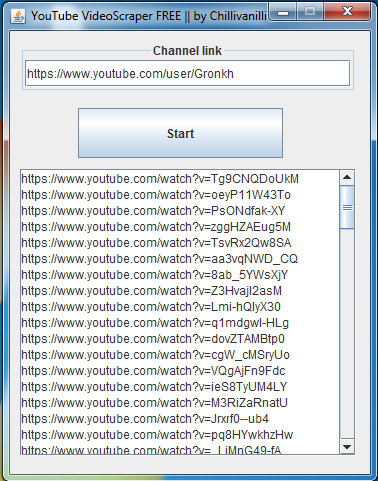Image resolution: width=378 pixels, height=481 pixels.
Task: Focus the Channel link input field
Action: point(187,73)
